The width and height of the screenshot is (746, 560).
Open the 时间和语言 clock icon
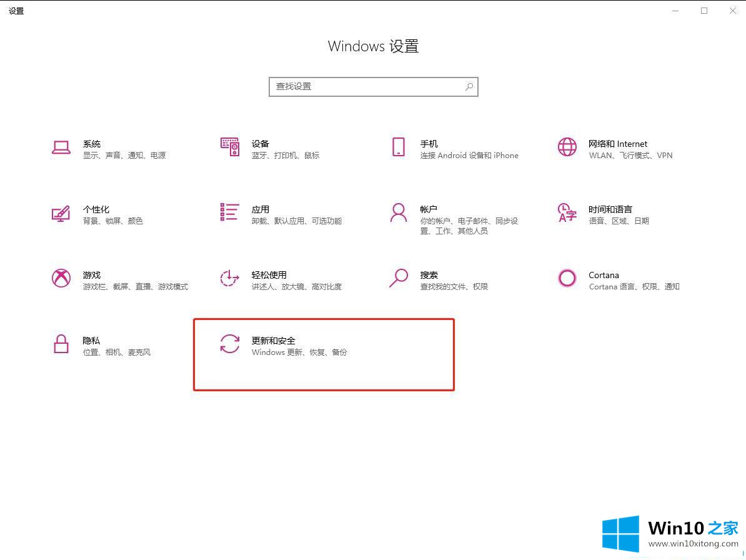[567, 212]
